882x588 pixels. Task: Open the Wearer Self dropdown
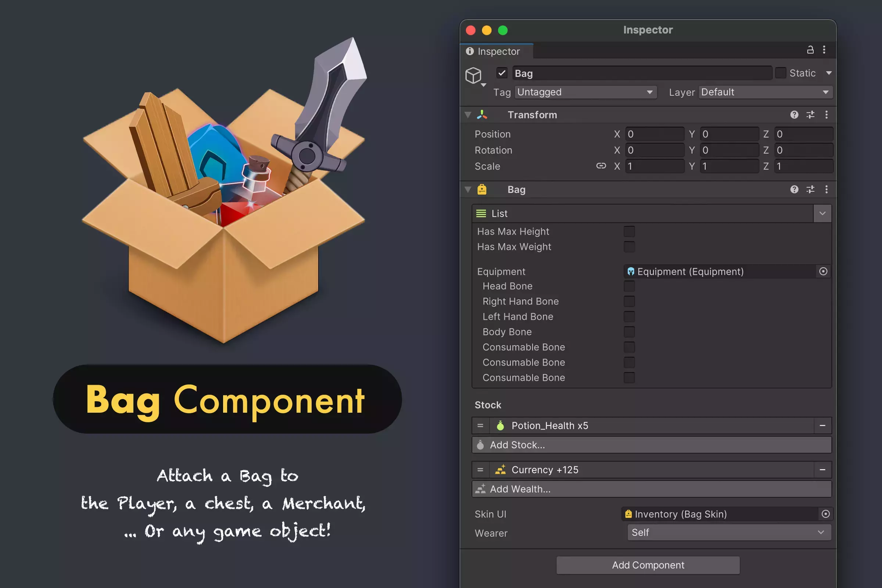click(729, 533)
